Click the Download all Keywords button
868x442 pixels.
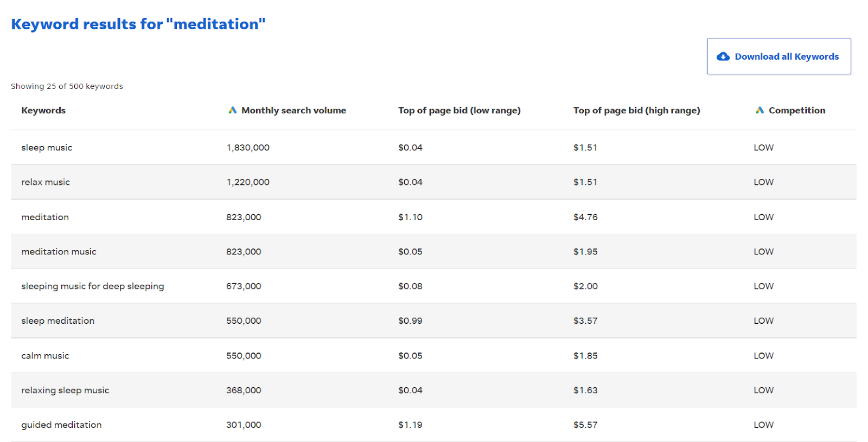(x=778, y=56)
